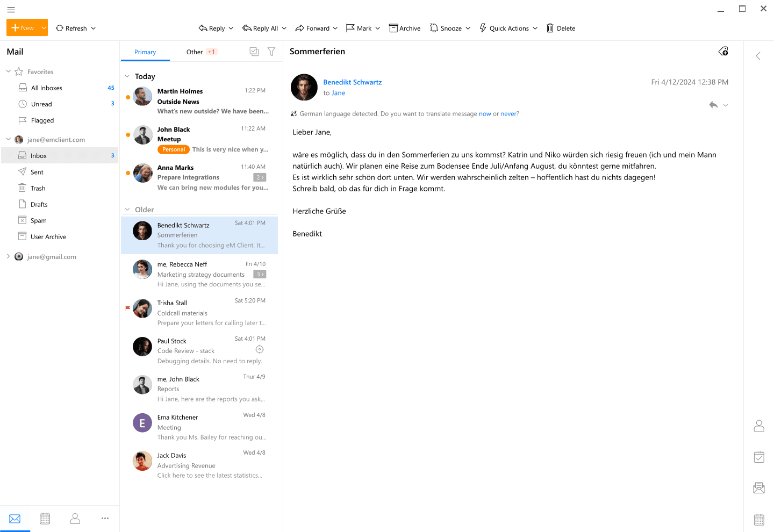The width and height of the screenshot is (774, 532).
Task: Open the filter options in the message list
Action: pyautogui.click(x=271, y=51)
